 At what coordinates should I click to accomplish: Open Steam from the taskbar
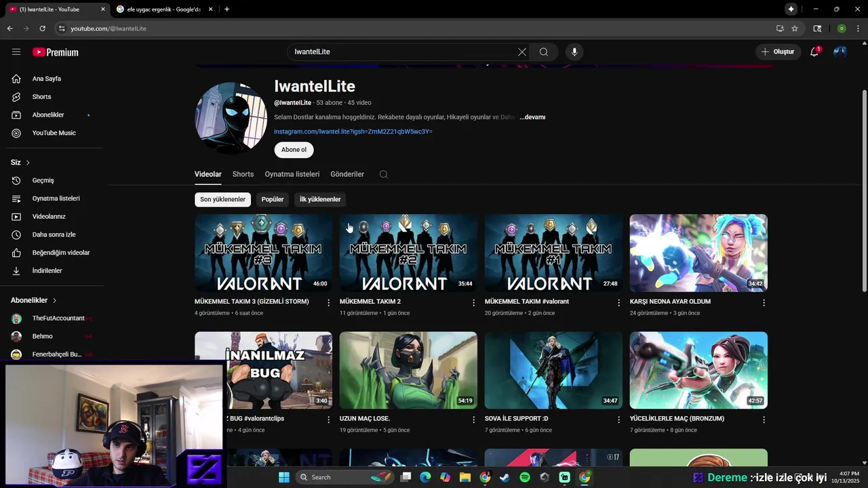(505, 477)
